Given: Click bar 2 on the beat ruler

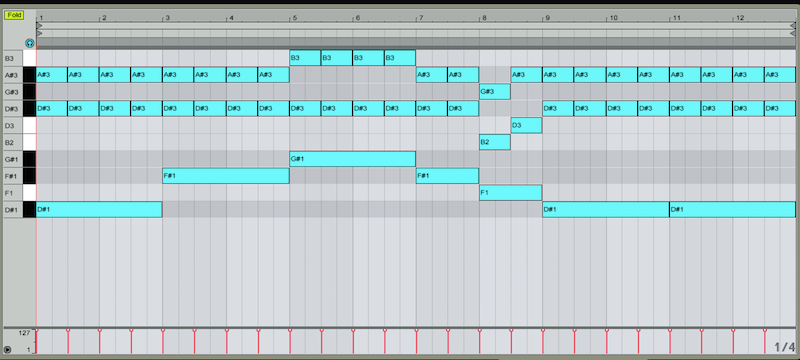Looking at the screenshot, I should point(104,18).
